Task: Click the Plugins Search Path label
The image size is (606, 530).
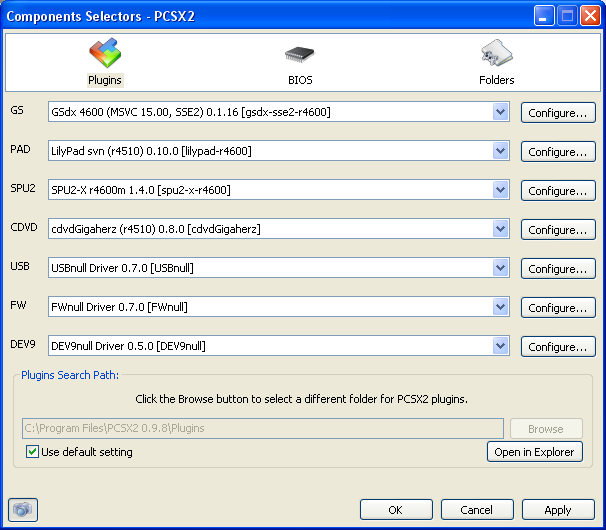Action: tap(70, 375)
